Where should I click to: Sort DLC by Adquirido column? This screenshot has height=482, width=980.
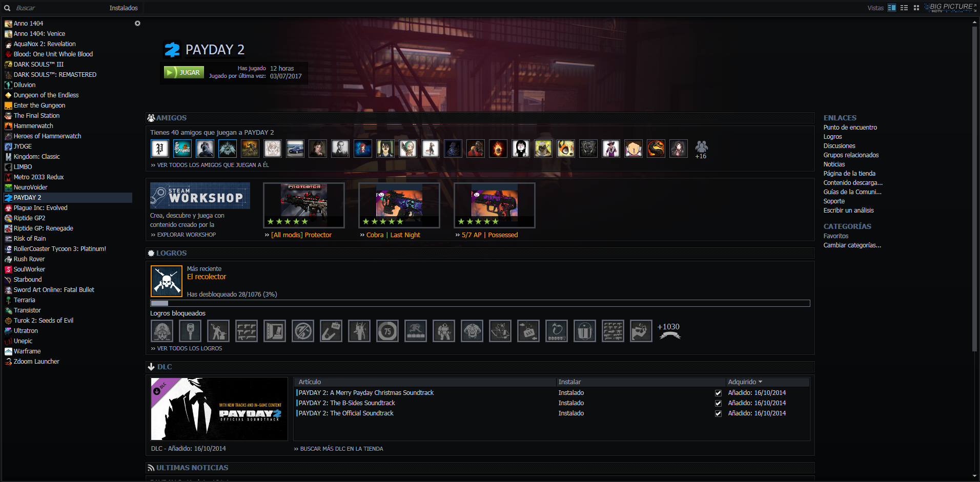click(x=767, y=382)
